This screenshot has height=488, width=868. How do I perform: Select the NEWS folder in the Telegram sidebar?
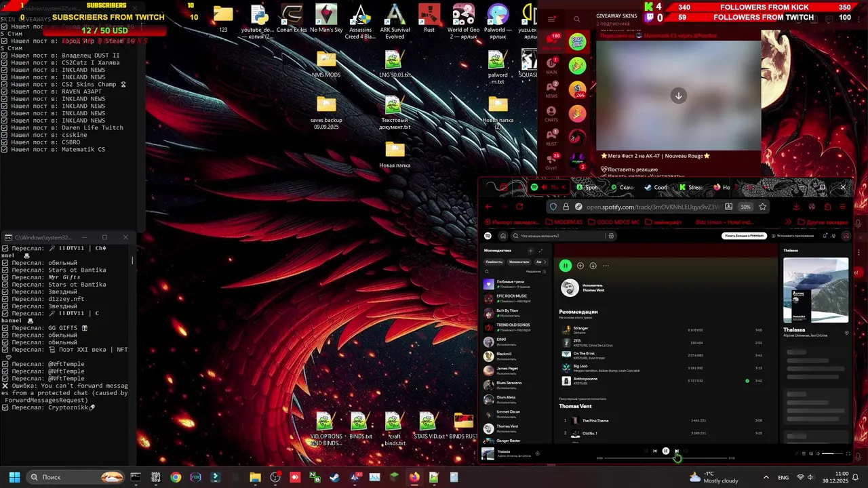(551, 89)
